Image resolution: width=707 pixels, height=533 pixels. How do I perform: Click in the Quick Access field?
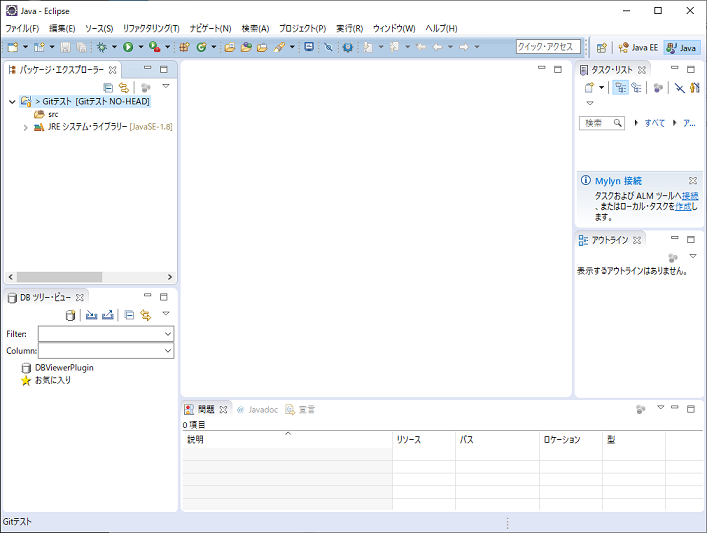548,47
